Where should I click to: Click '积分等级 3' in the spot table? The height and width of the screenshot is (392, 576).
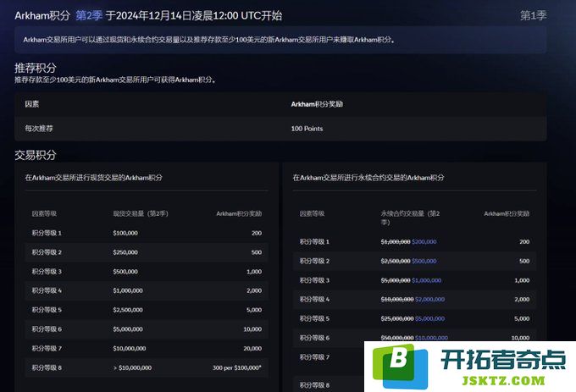(x=47, y=272)
